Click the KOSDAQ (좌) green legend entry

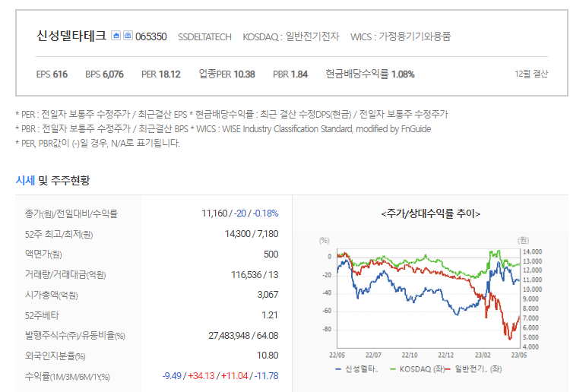pos(417,369)
